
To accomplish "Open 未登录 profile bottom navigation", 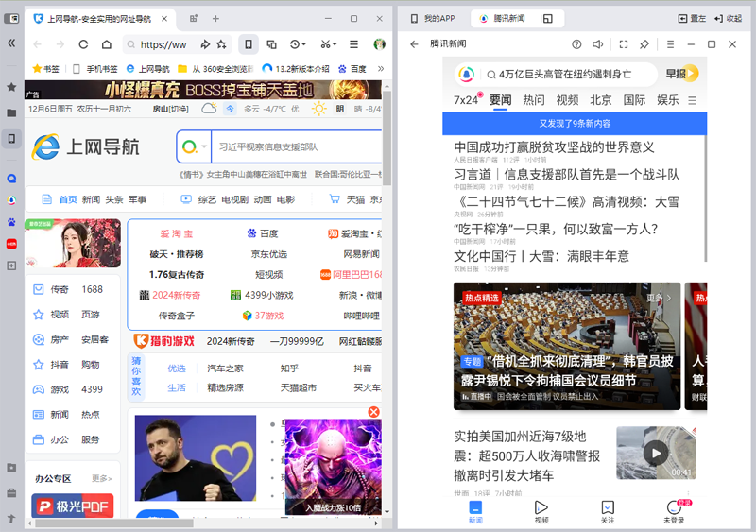I will [674, 512].
